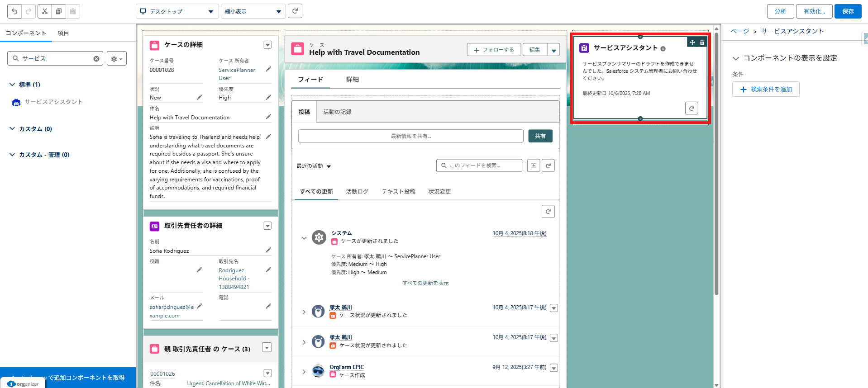This screenshot has height=388, width=868.
Task: Expand the カスタム (0) section
Action: point(12,129)
